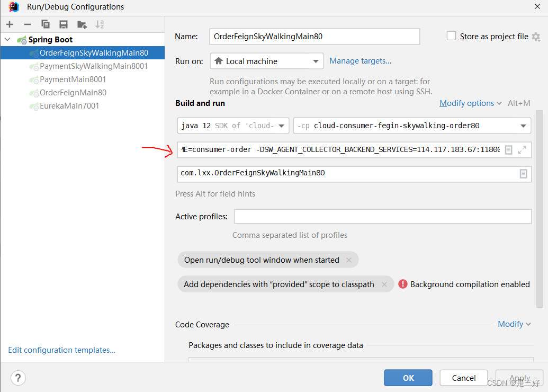Remove 'Open run/debug tool window' option
The image size is (548, 392).
tap(349, 260)
